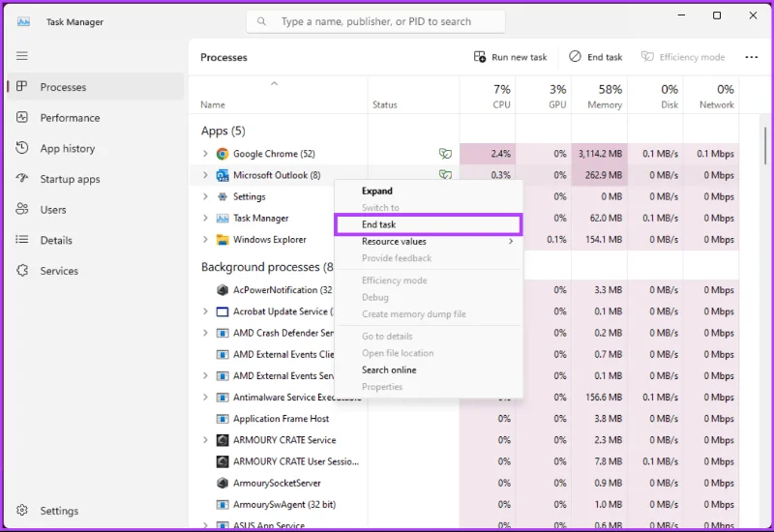Image resolution: width=774 pixels, height=532 pixels.
Task: Sort by the GPU column header
Action: [544, 96]
